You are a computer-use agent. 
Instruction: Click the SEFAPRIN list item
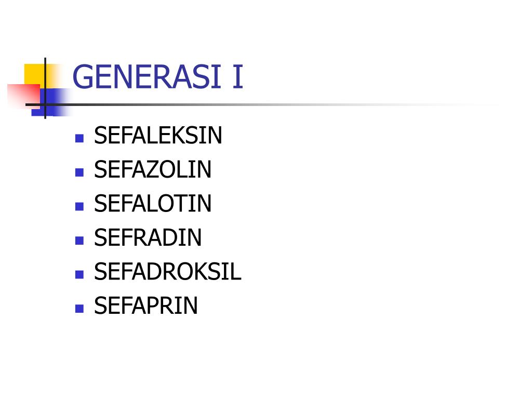point(146,305)
